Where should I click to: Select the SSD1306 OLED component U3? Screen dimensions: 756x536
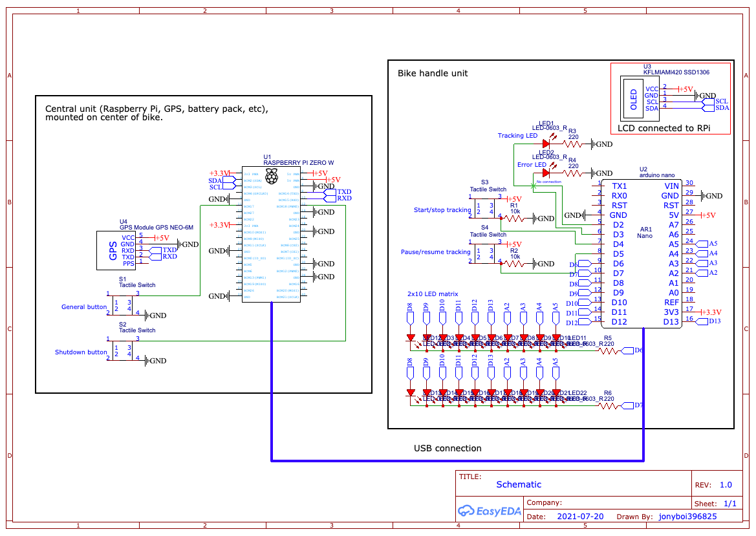pyautogui.click(x=640, y=97)
